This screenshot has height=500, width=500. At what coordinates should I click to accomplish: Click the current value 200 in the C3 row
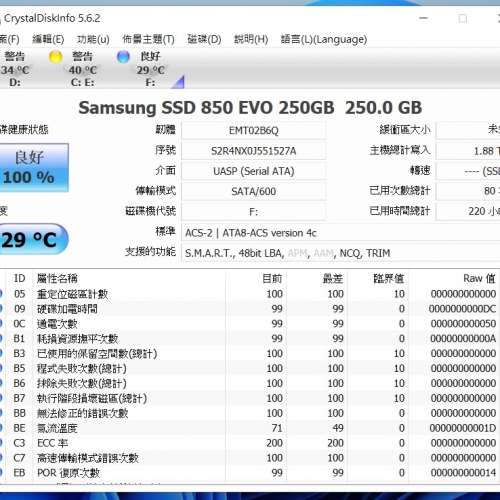[x=274, y=443]
